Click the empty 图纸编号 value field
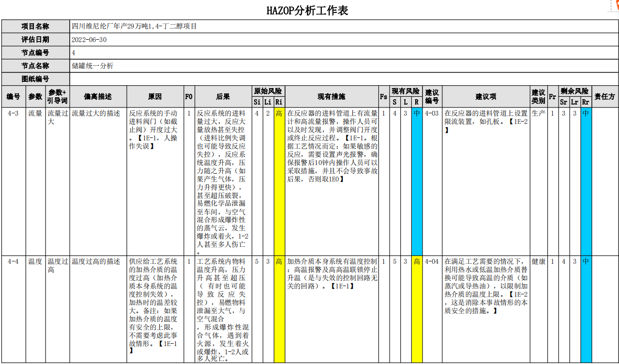The image size is (619, 364). click(344, 79)
